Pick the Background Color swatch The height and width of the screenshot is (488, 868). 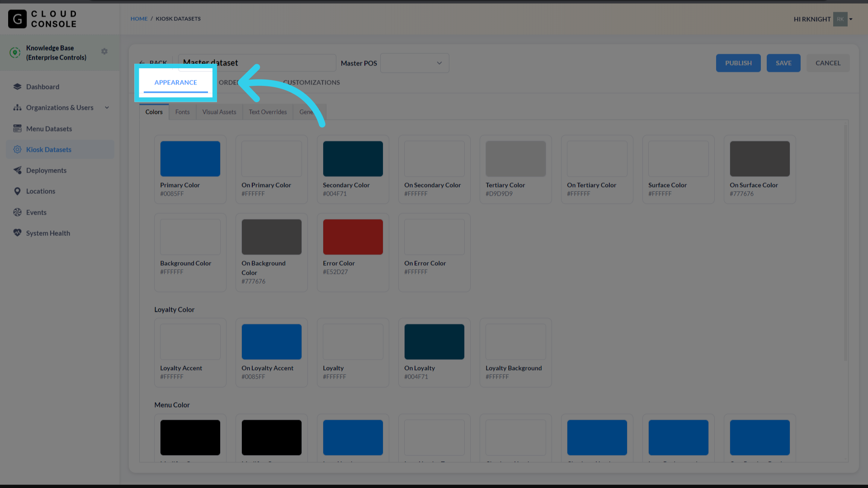(x=190, y=237)
